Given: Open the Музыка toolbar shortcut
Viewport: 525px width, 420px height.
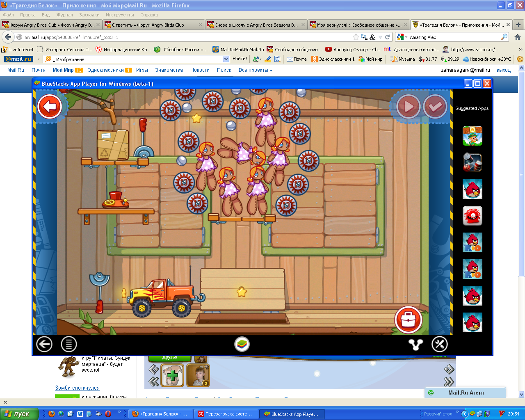Looking at the screenshot, I should pos(403,59).
